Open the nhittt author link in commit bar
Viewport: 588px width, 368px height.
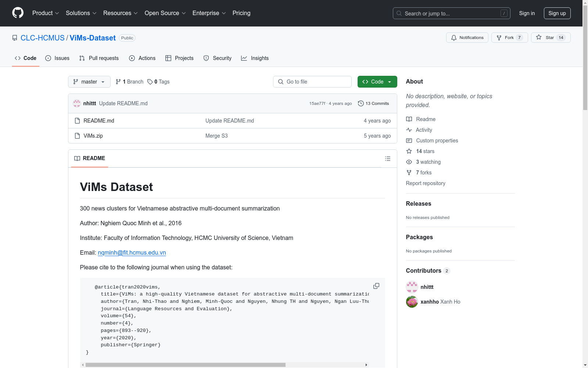click(x=90, y=103)
